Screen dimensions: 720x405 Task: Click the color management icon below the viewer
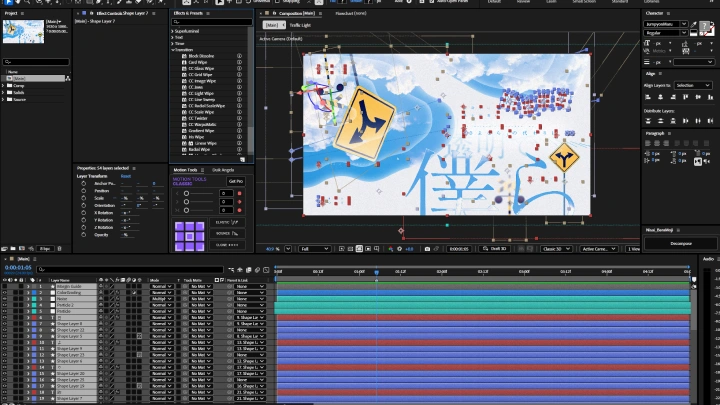tap(390, 249)
